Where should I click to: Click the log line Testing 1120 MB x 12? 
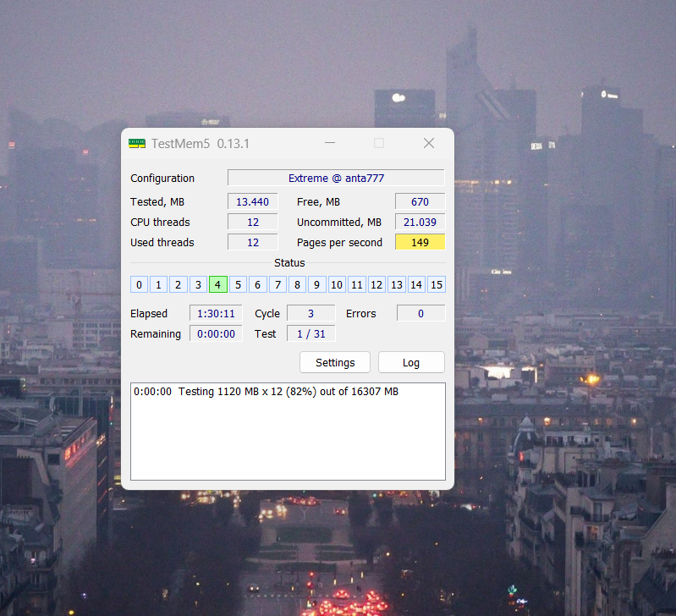coord(266,392)
